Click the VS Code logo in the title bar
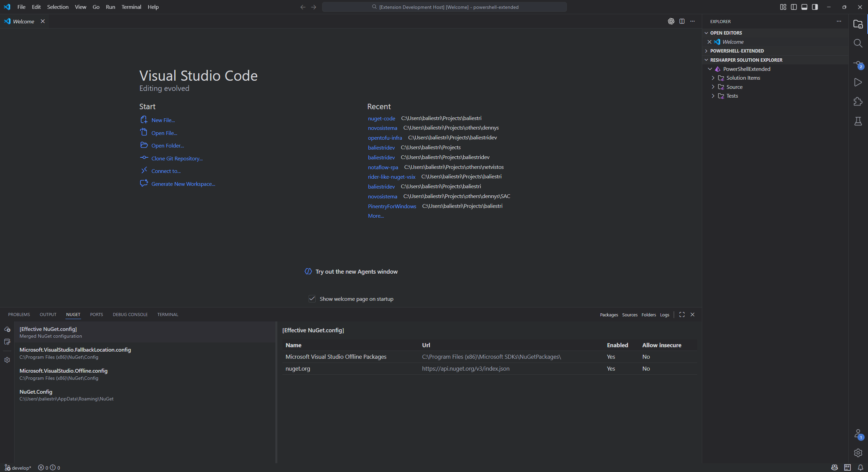Viewport: 868px width, 472px height. 7,7
